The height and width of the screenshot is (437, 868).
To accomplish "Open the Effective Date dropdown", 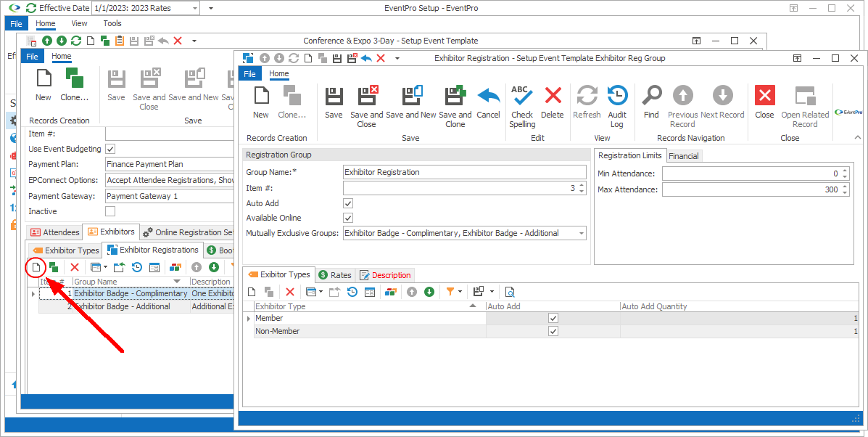I will [195, 8].
